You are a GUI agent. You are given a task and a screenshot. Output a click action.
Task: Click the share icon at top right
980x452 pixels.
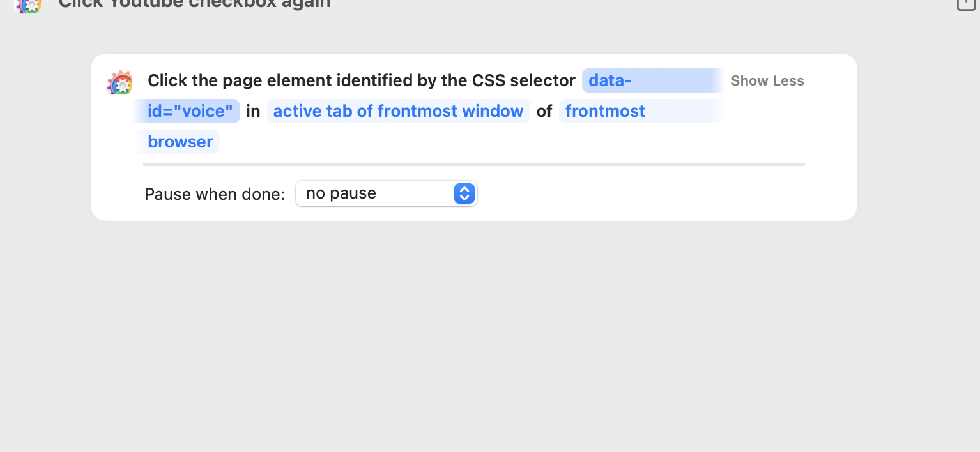pyautogui.click(x=965, y=3)
